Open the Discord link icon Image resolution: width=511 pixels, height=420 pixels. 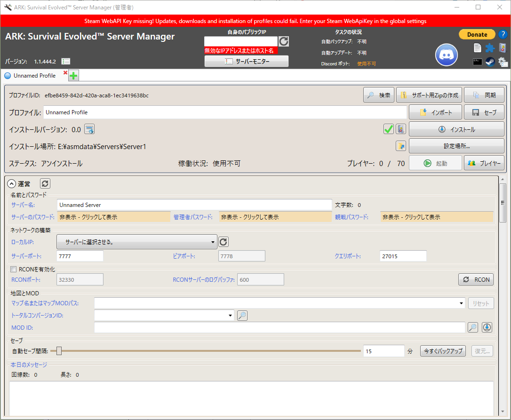pyautogui.click(x=446, y=54)
